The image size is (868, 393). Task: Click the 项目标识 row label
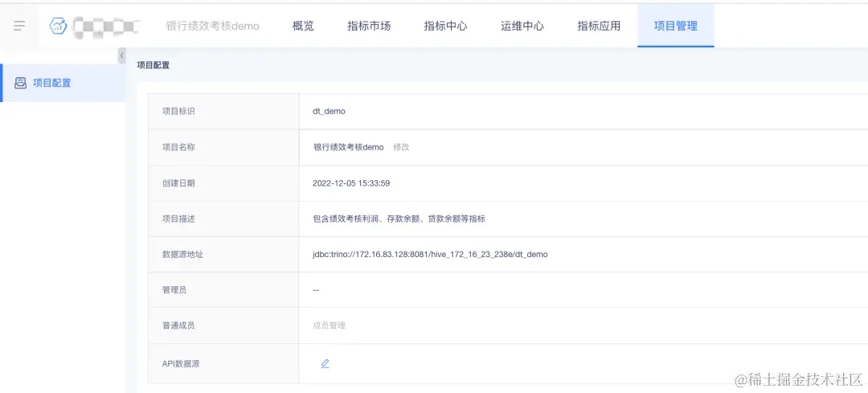point(178,111)
